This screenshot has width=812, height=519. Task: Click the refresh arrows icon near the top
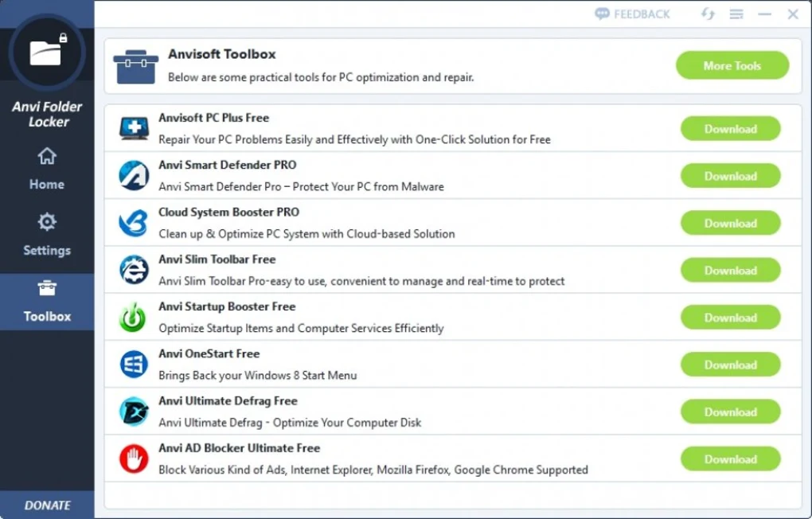click(x=708, y=14)
